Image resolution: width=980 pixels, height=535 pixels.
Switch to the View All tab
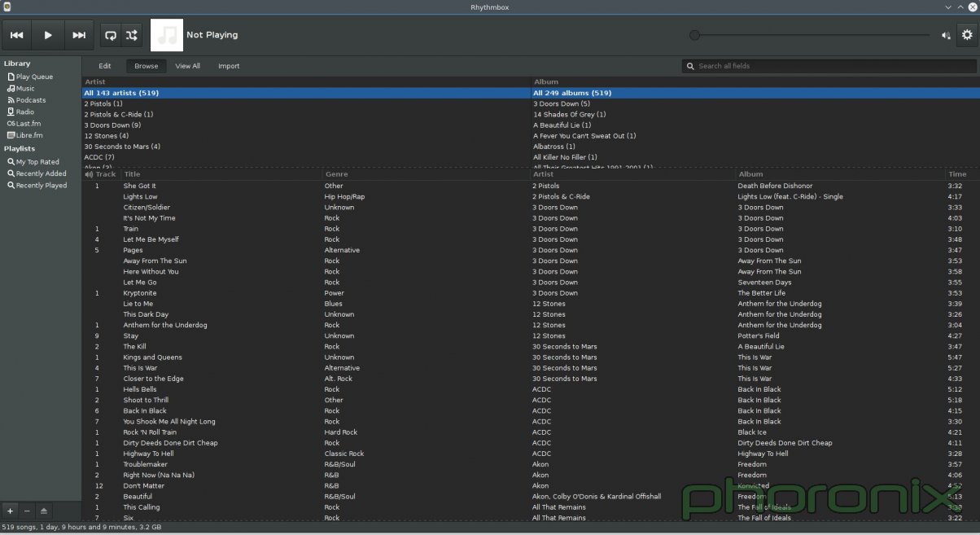coord(187,66)
